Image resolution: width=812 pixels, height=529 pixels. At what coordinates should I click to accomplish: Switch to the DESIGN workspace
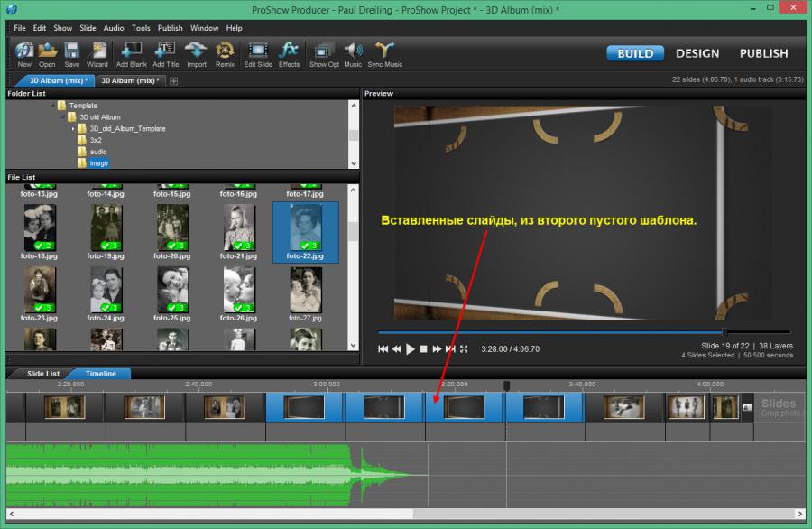pos(697,53)
